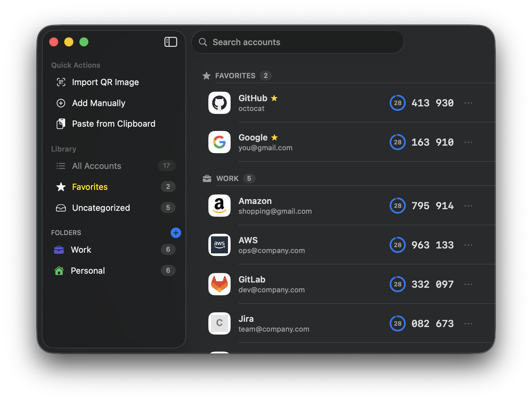Select Favorites in the sidebar
Screen dimensions: 532x402
[x=114, y=187]
